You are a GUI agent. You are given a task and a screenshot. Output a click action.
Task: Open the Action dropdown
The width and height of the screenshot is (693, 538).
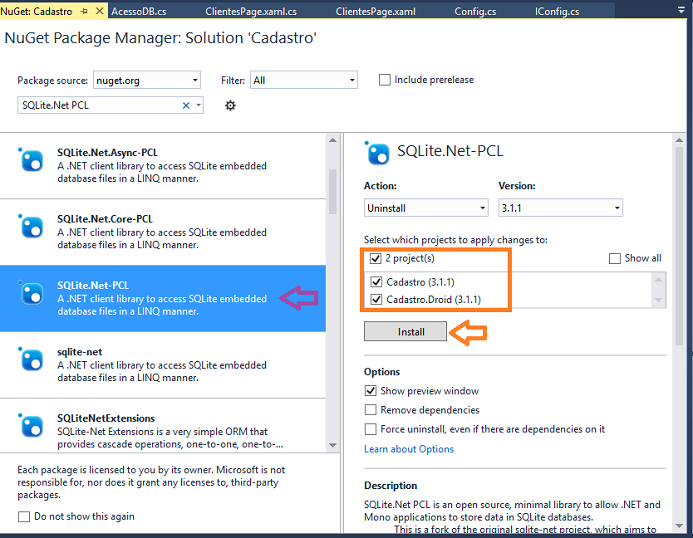[426, 208]
